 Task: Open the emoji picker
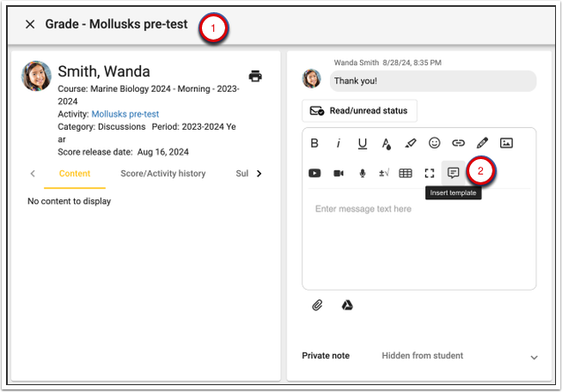(x=435, y=144)
